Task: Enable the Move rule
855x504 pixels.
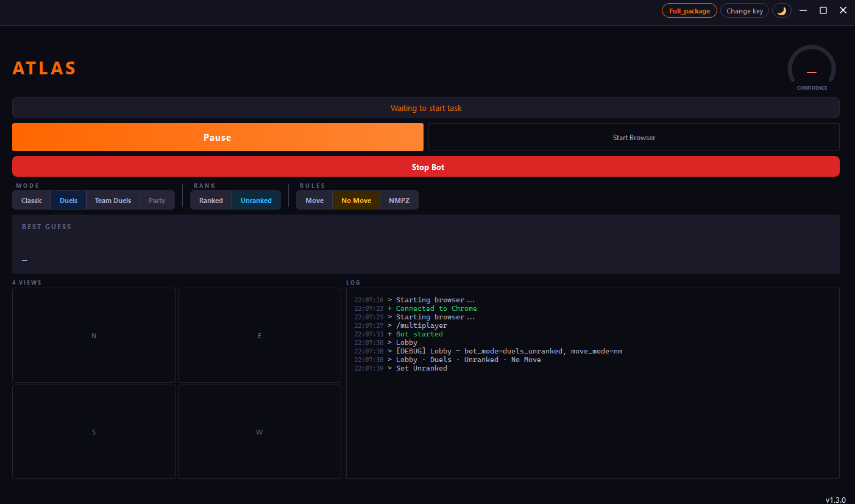Action: (x=314, y=200)
